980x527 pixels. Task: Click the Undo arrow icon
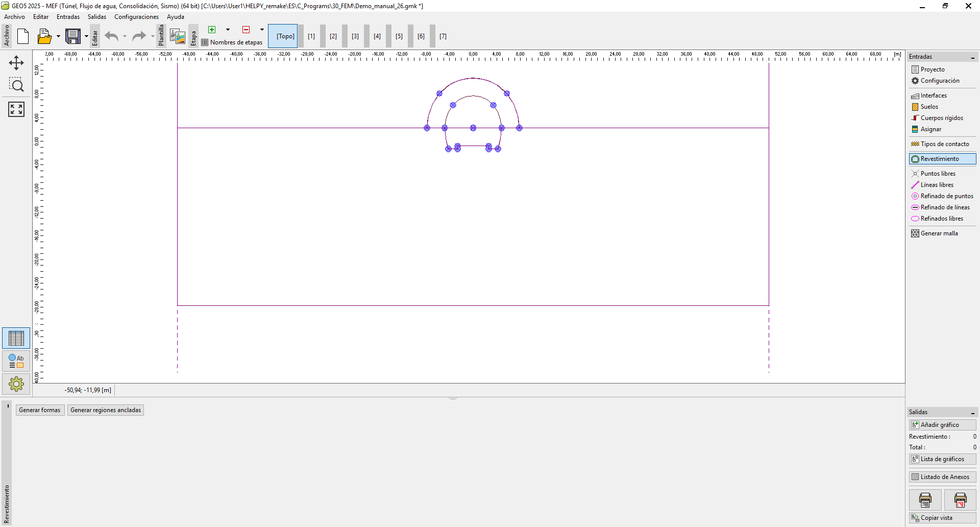pos(111,36)
